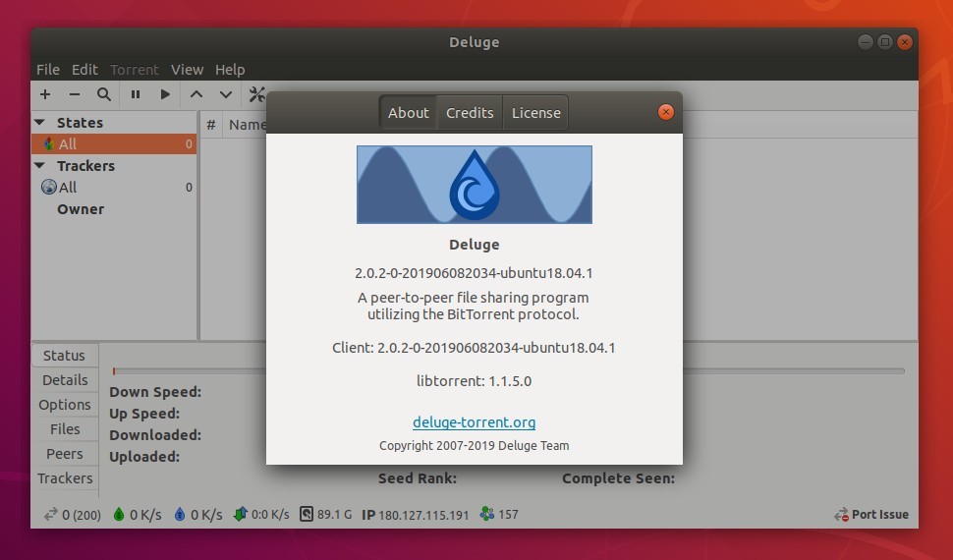Screen dimensions: 953x560
Task: Click the DHT nodes 157 status icon
Action: (487, 515)
